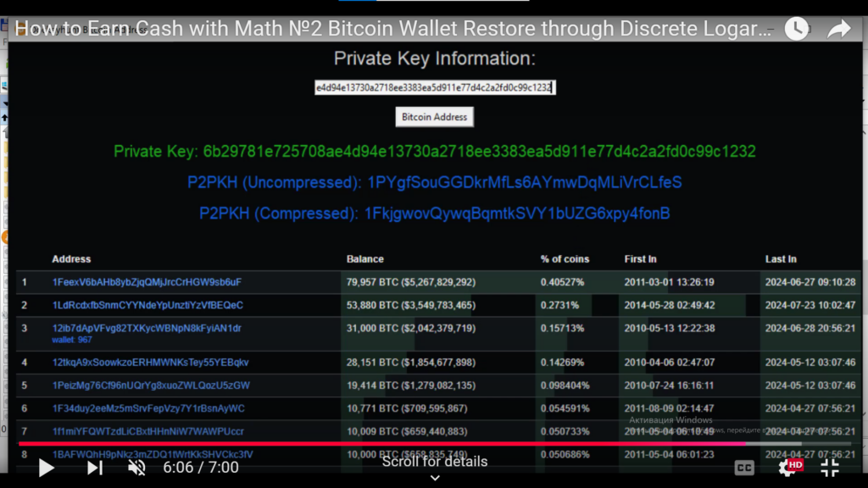Screen dimensions: 868x488
Task: Click the Last In column header
Action: click(781, 259)
